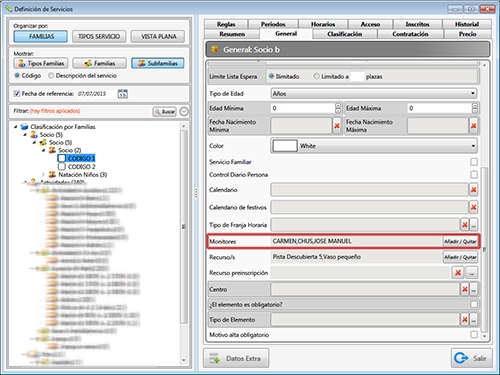500x375 pixels.
Task: Open Datos Extra
Action: pyautogui.click(x=236, y=358)
